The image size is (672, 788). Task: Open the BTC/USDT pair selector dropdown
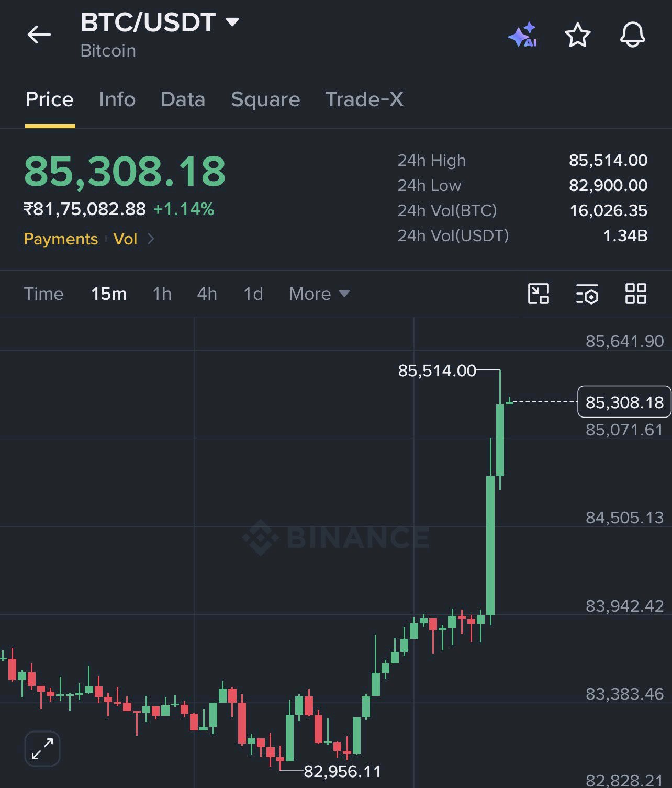pyautogui.click(x=160, y=22)
